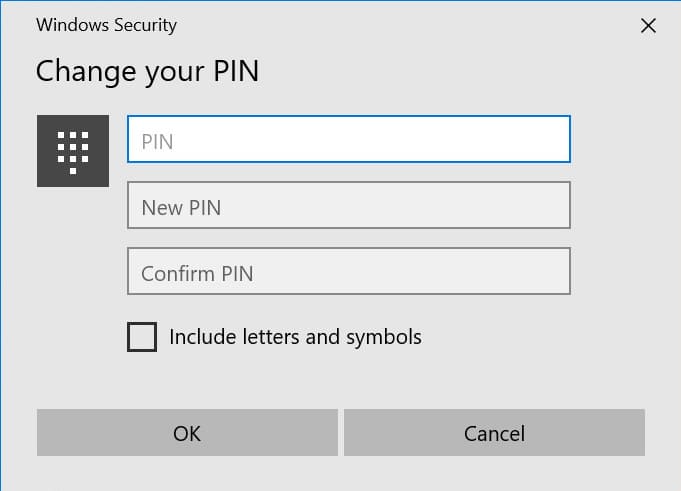Click the "Windows Security" title text
This screenshot has width=681, height=491.
click(x=106, y=25)
